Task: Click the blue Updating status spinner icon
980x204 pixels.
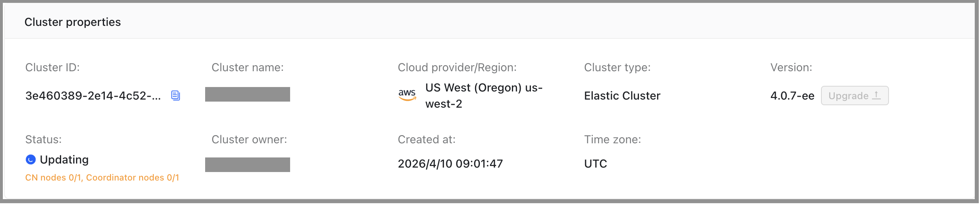Action: tap(31, 160)
